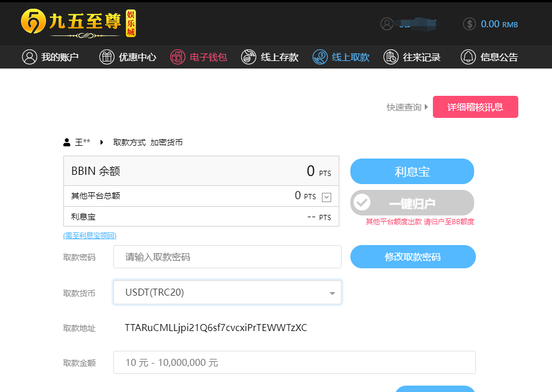Screen dimensions: 552x392
Task: Open 信息公告 menu
Action: coord(489,57)
